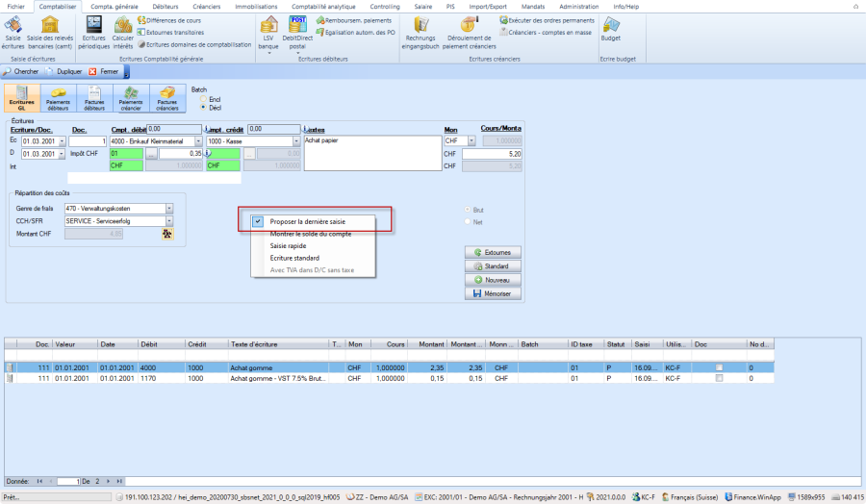Click the Mémoriser button
Screen dimensions: 866x504
click(x=491, y=292)
